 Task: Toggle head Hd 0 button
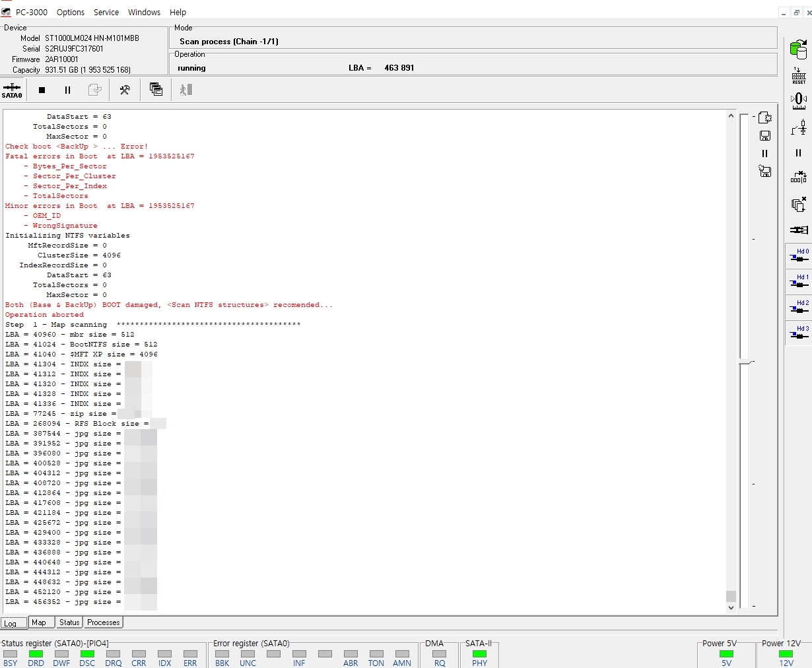click(x=799, y=256)
